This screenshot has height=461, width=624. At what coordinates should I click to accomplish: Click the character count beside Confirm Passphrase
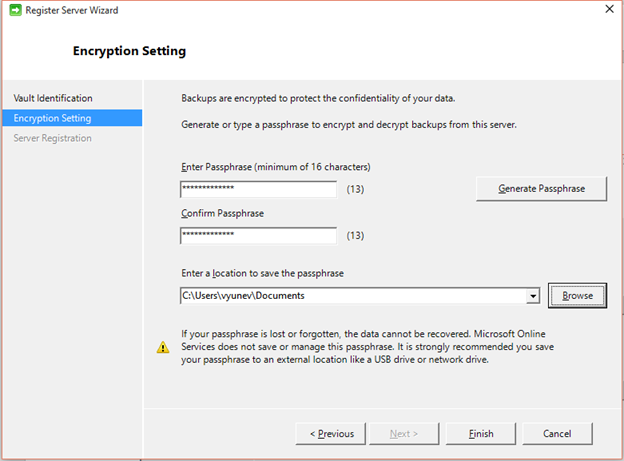pyautogui.click(x=355, y=236)
